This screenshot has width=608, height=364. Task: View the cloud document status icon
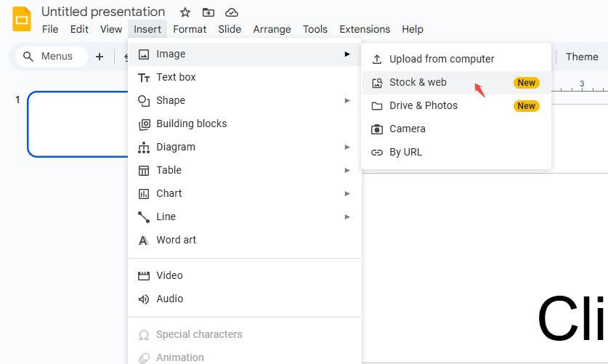[x=232, y=12]
